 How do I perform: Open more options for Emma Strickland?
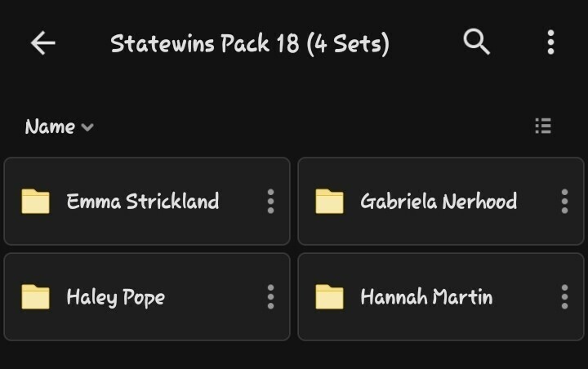(271, 202)
